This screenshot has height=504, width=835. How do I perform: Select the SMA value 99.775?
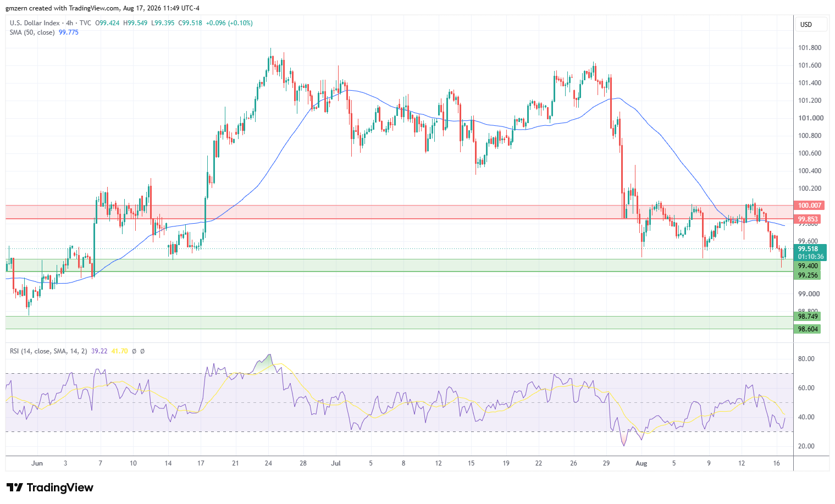click(69, 32)
